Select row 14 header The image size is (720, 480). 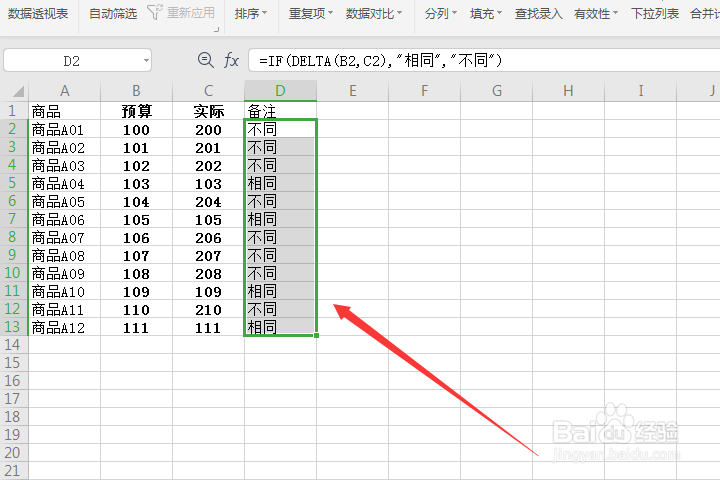tap(13, 344)
